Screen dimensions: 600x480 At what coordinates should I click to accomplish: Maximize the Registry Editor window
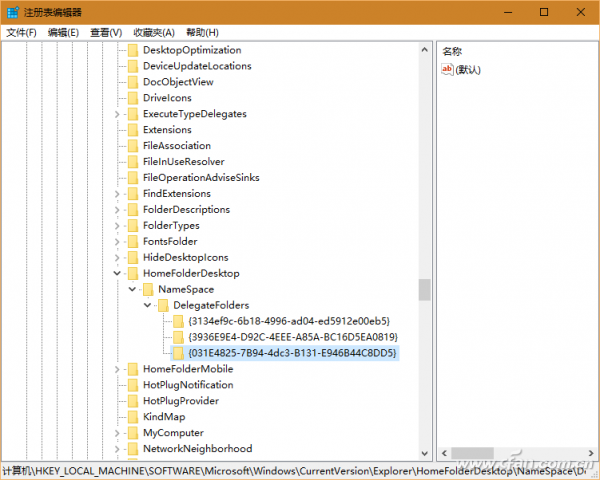[x=544, y=12]
